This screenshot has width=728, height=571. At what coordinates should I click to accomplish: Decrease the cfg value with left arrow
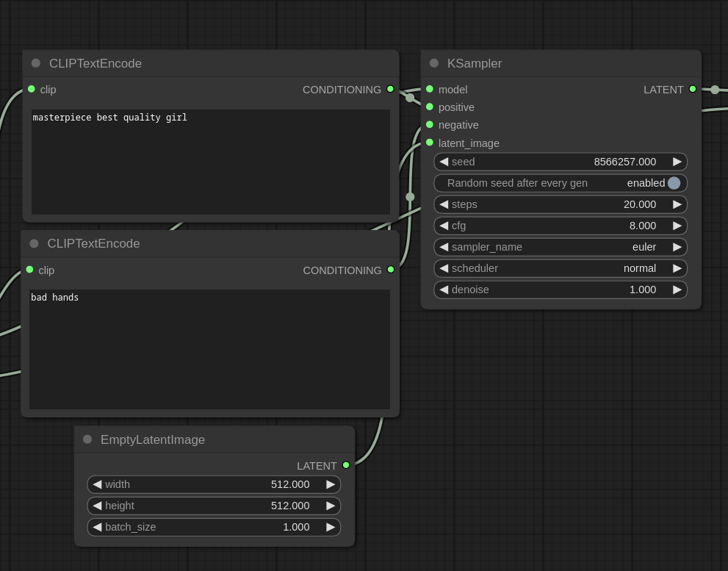click(x=444, y=226)
